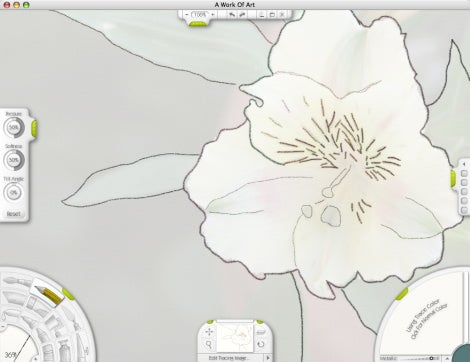Click the magnifier zoom canvas icon
The height and width of the screenshot is (362, 470).
pyautogui.click(x=209, y=344)
